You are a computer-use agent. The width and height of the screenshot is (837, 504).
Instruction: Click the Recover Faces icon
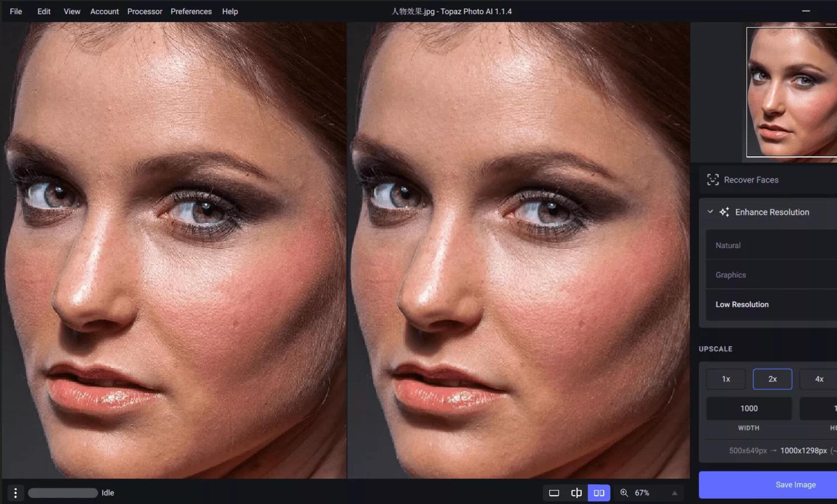coord(713,179)
